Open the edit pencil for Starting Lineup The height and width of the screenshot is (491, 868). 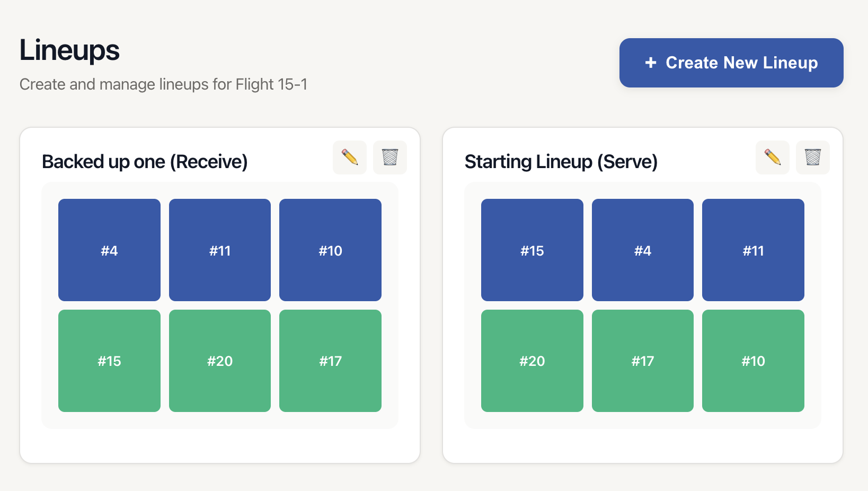(x=772, y=157)
